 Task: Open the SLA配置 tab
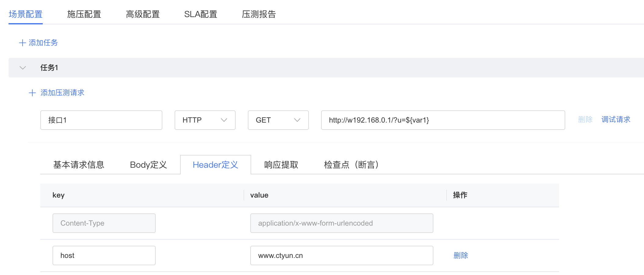pyautogui.click(x=201, y=14)
